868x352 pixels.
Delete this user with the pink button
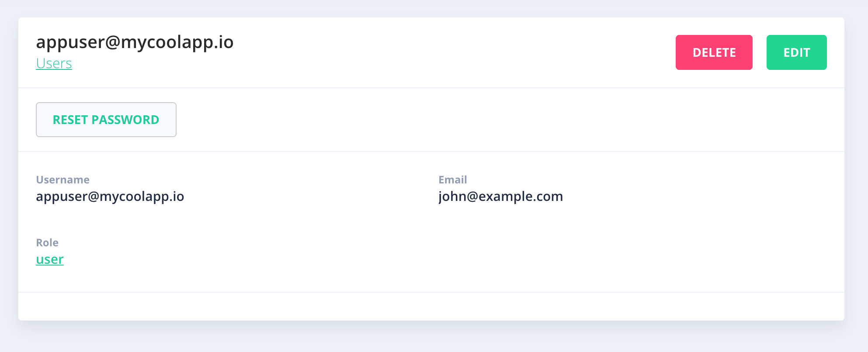tap(714, 52)
